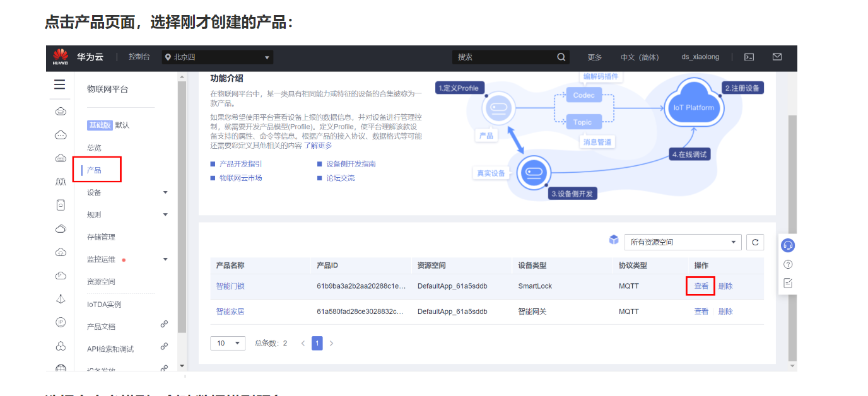Open the 智能门锁 product name link
868x396 pixels.
click(230, 286)
